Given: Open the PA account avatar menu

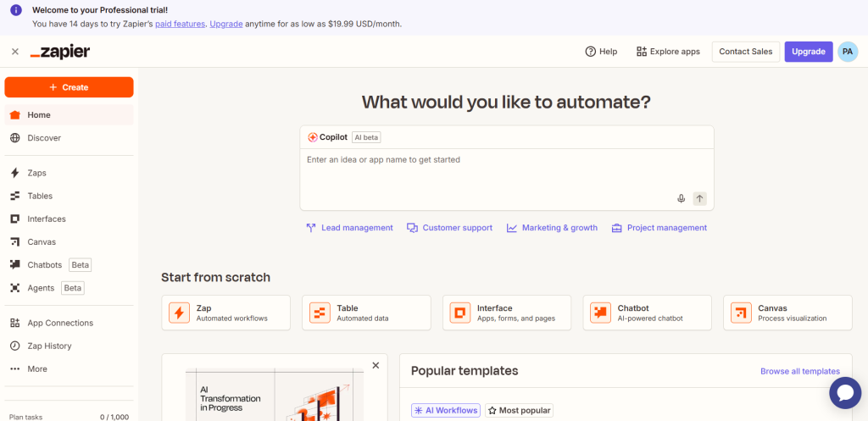Looking at the screenshot, I should tap(848, 52).
